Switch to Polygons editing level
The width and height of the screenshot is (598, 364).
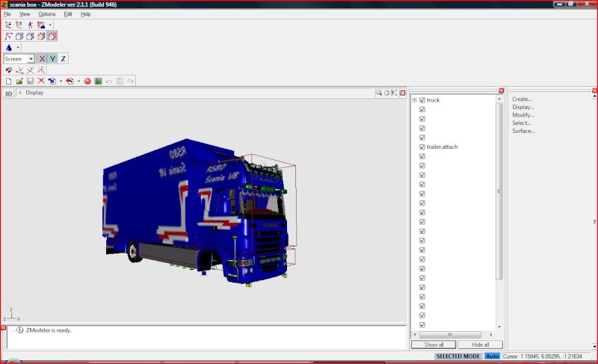point(30,36)
